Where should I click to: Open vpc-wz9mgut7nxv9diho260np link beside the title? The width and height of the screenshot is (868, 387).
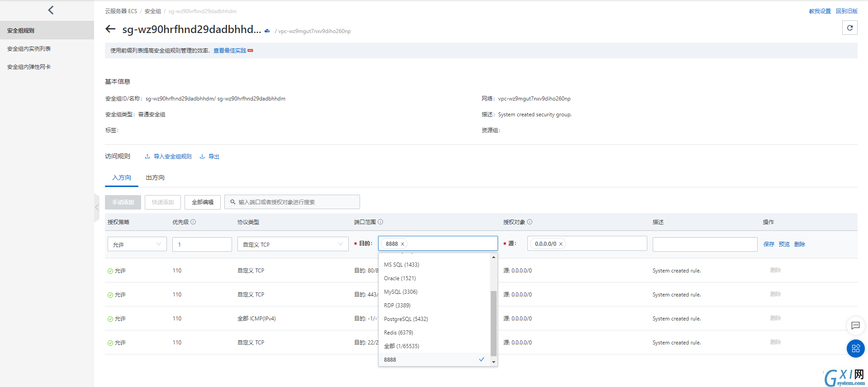point(314,31)
